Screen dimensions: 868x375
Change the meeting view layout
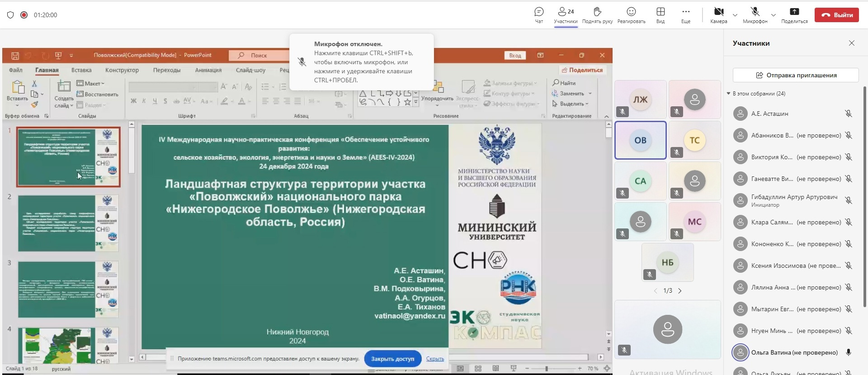tap(660, 15)
